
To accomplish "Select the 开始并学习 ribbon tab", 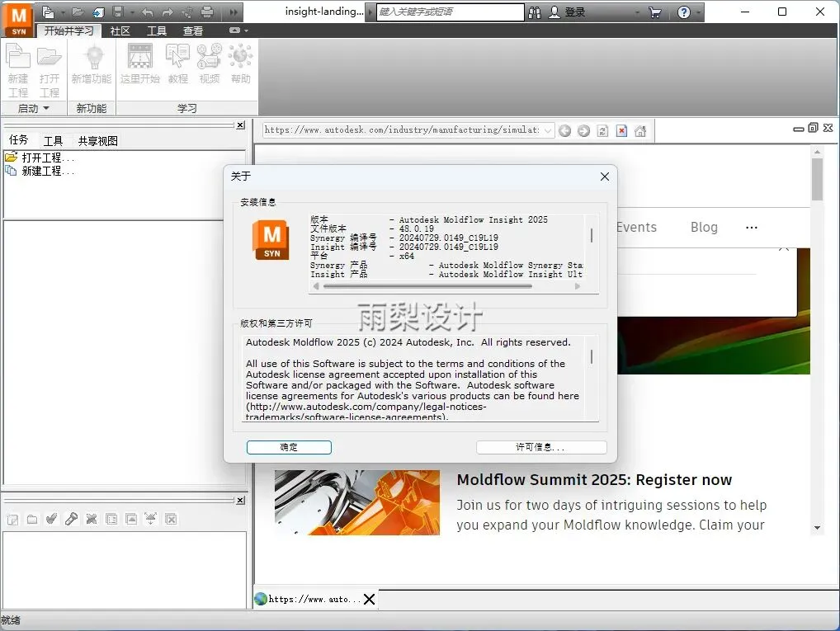I will 68,31.
